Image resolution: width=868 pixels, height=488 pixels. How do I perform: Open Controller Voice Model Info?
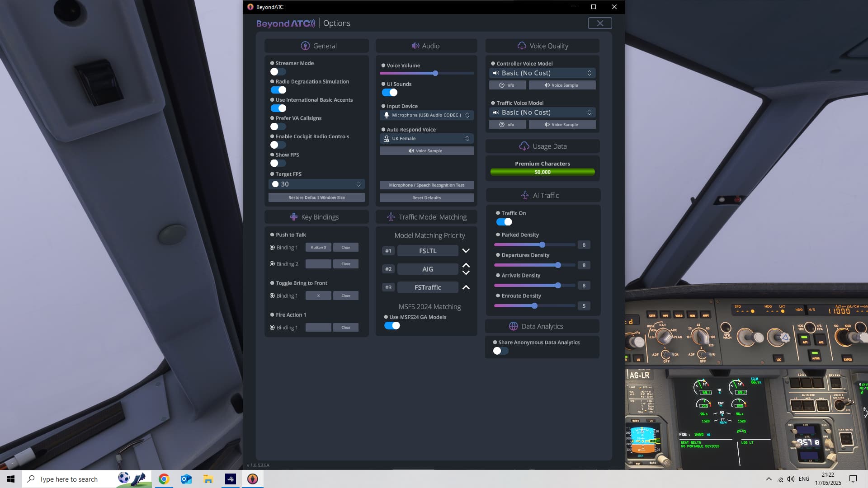click(x=507, y=85)
